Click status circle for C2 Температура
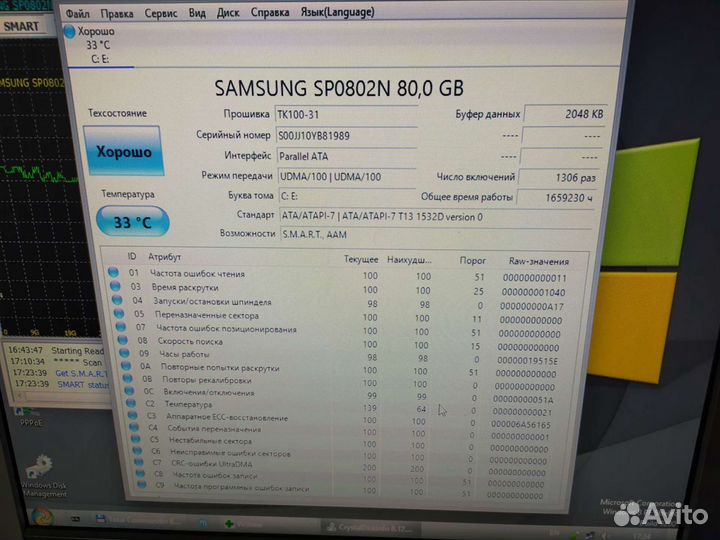This screenshot has height=540, width=720. 131,403
